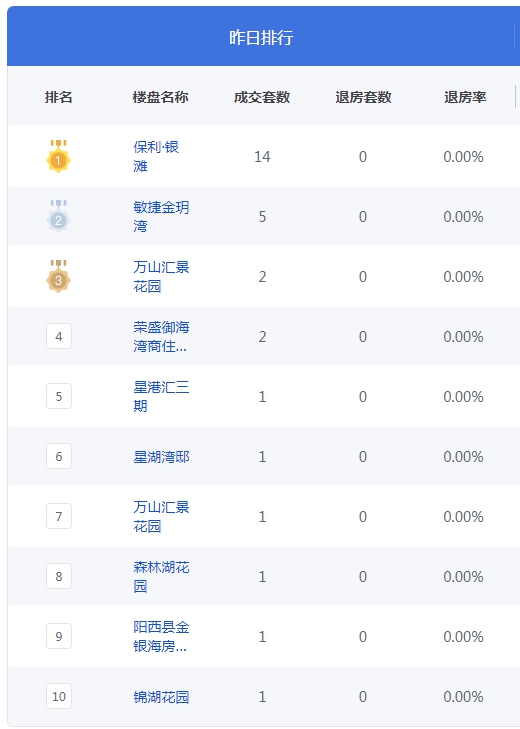The height and width of the screenshot is (729, 520).
Task: Select the rank 10 number badge
Action: pos(59,696)
